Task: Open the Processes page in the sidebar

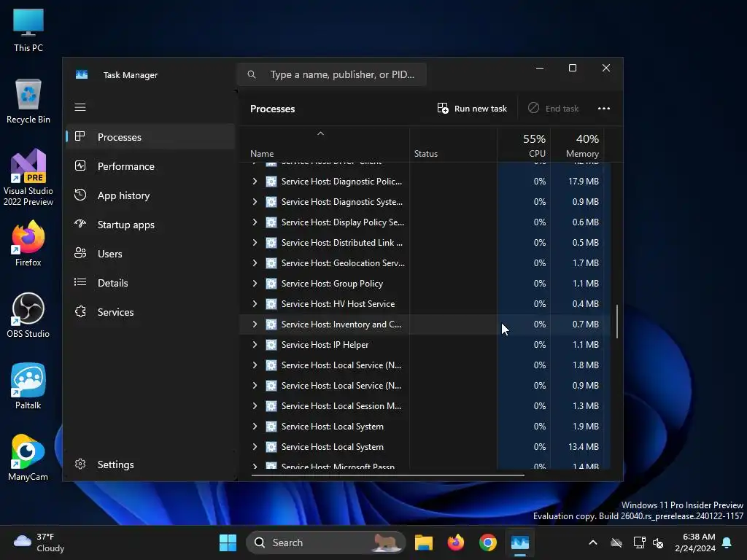Action: pyautogui.click(x=150, y=137)
